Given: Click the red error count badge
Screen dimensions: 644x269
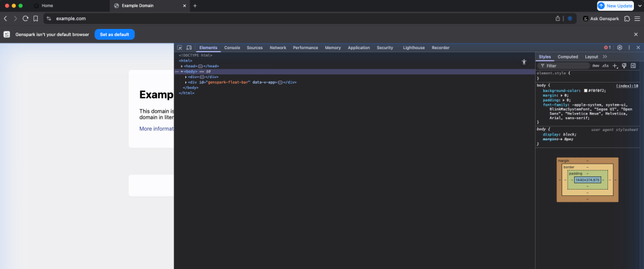Looking at the screenshot, I should point(607,48).
